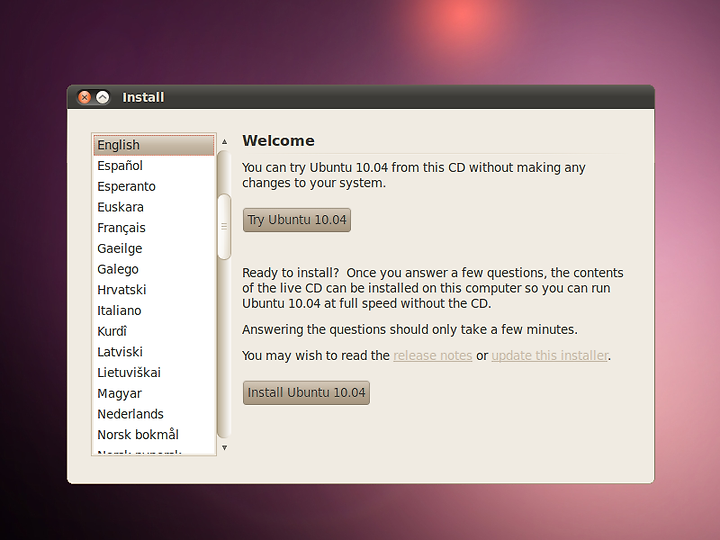This screenshot has height=540, width=720.
Task: Begin installation with Install Ubuntu 10.04
Action: click(x=306, y=393)
